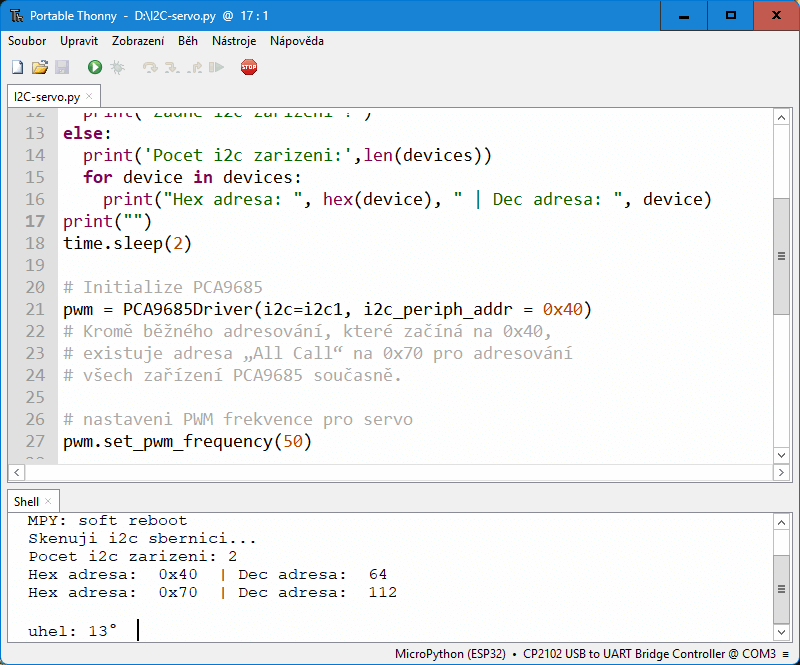Click the '# všech zařízení PCA9685 současně.' comment
Viewport: 800px width, 665px height.
(x=232, y=376)
